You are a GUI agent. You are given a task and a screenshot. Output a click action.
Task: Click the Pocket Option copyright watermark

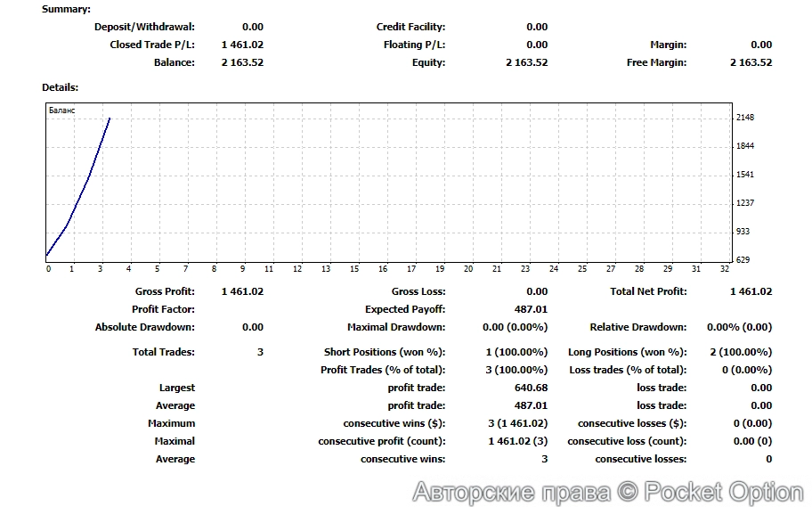[x=607, y=491]
